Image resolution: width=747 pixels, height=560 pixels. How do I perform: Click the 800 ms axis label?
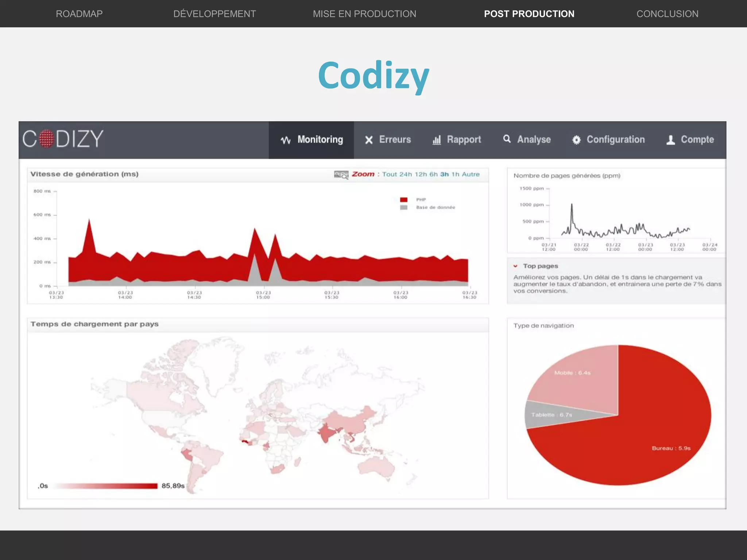pos(42,191)
